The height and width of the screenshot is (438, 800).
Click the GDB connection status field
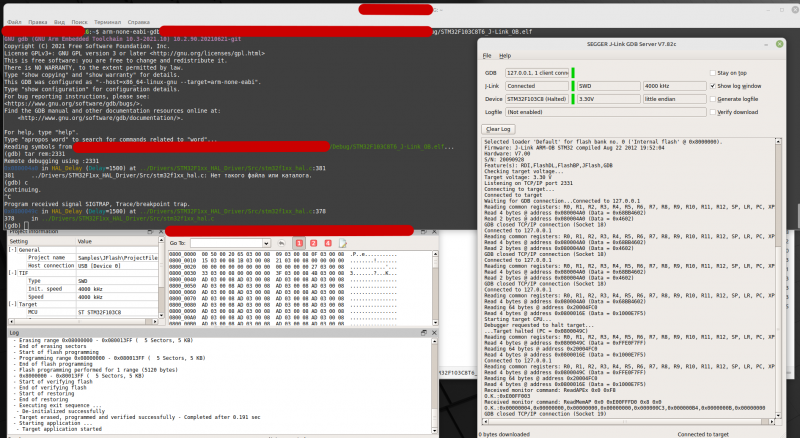click(537, 73)
